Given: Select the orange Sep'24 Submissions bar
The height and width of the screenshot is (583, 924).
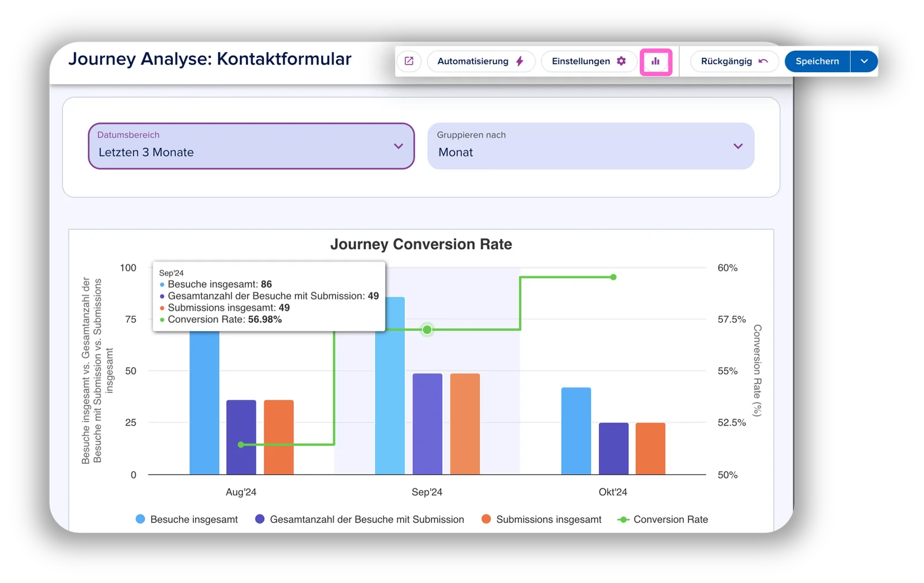Looking at the screenshot, I should 465,424.
